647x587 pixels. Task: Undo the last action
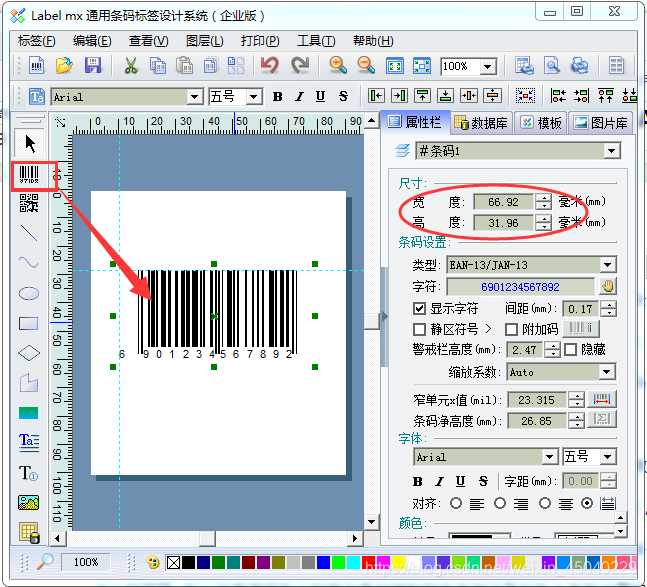coord(270,66)
